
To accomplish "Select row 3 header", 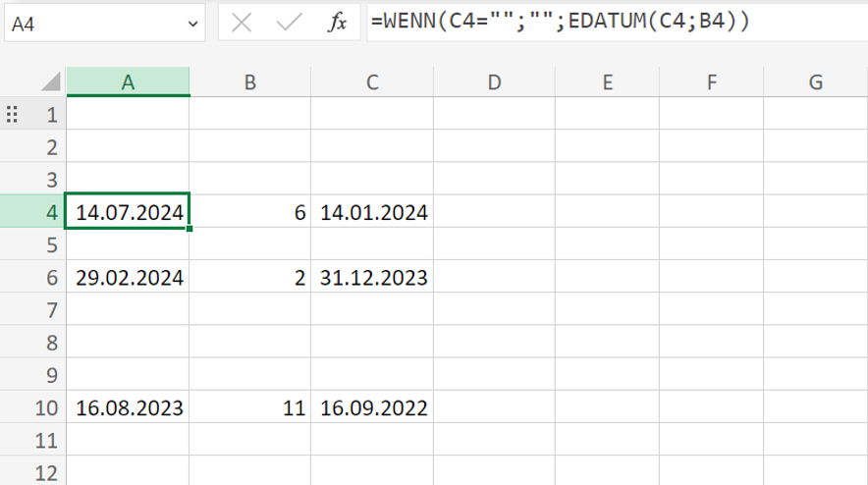I will tap(33, 180).
